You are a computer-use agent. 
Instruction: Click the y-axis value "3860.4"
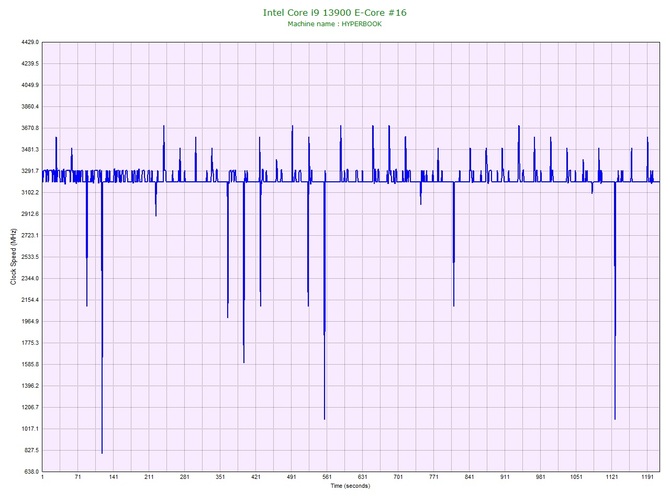pyautogui.click(x=30, y=106)
